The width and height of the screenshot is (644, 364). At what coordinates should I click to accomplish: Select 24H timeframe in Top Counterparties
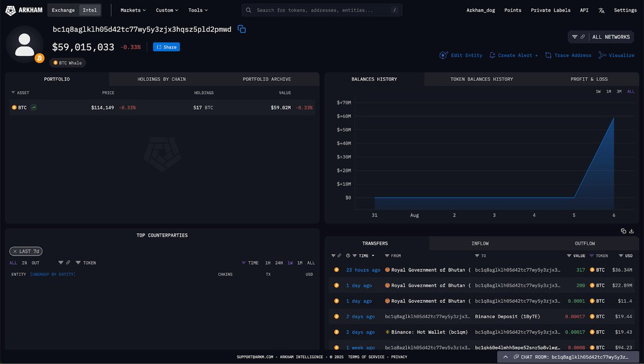point(279,263)
